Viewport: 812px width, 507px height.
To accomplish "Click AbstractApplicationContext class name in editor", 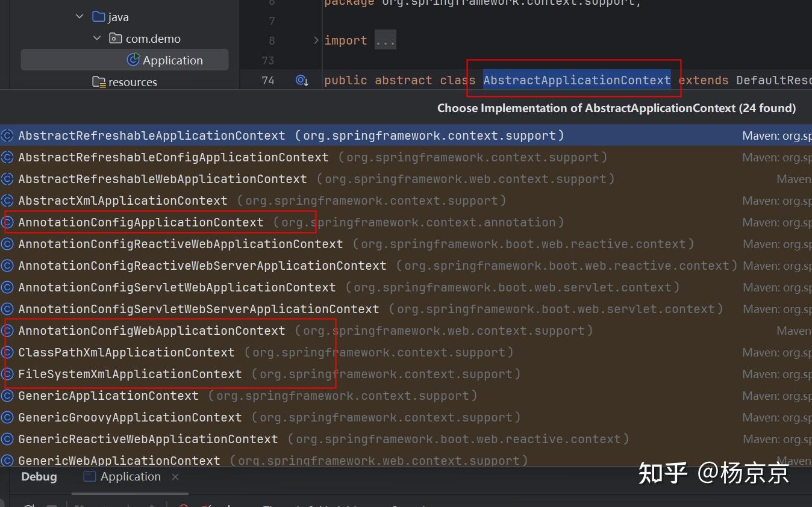I will pyautogui.click(x=576, y=80).
